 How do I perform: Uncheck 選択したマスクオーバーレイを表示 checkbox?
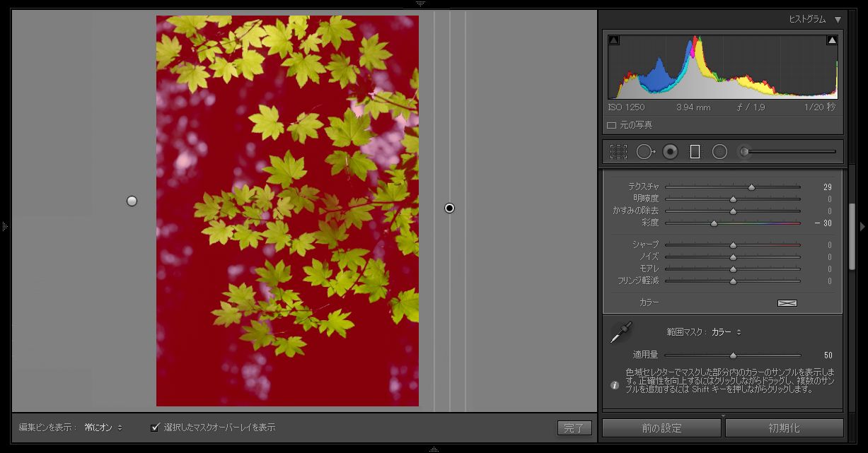click(x=155, y=428)
